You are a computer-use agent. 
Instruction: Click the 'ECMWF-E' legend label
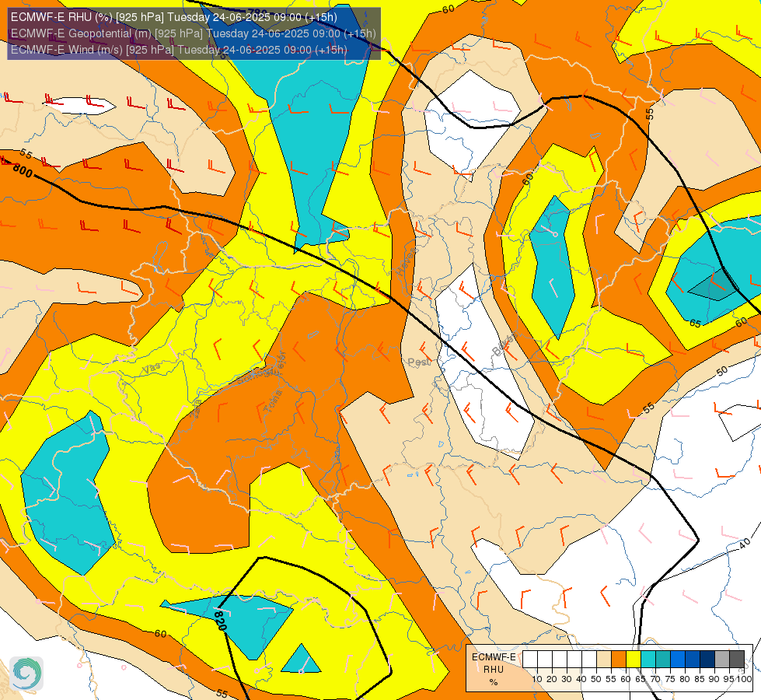[x=494, y=657]
